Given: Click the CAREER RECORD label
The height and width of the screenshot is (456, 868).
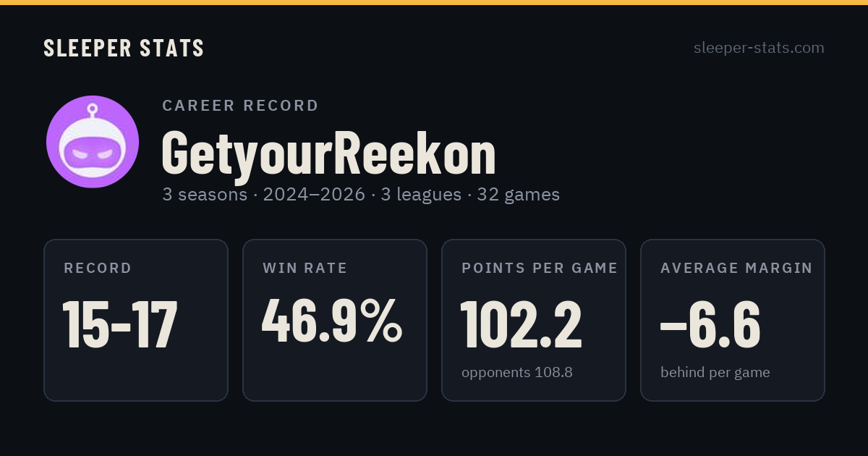Looking at the screenshot, I should (240, 106).
